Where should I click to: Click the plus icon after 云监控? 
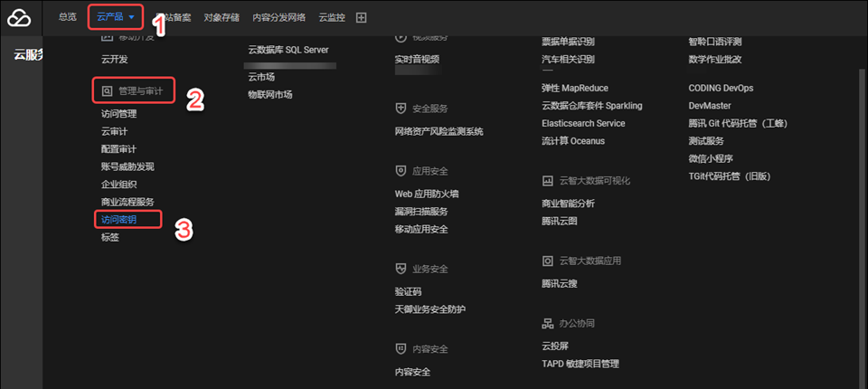click(362, 17)
